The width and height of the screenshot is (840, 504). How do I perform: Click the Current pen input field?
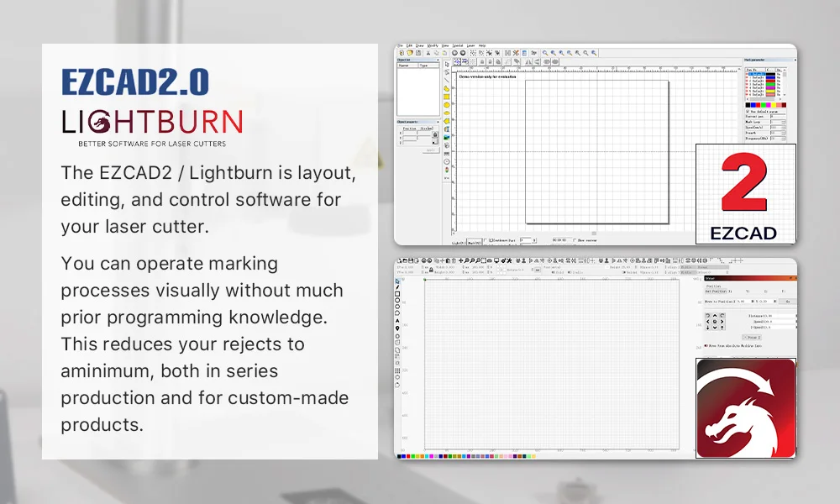click(779, 116)
